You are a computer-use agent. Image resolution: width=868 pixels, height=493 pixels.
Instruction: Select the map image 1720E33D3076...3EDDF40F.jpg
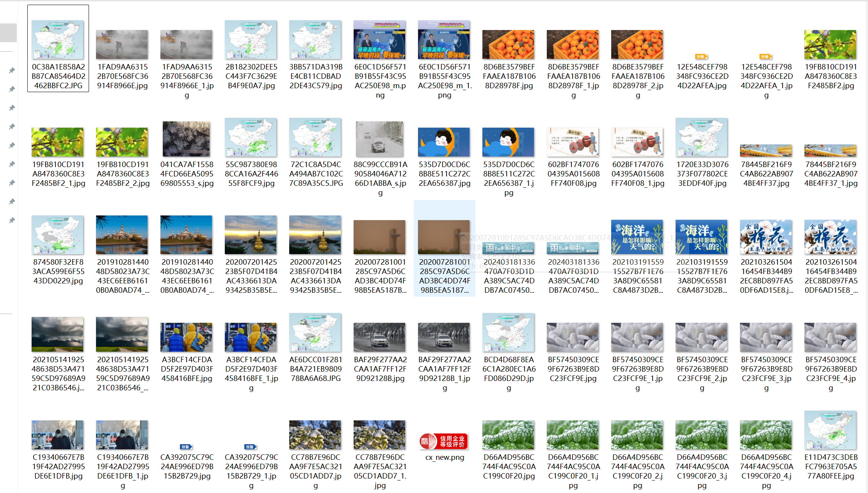[x=702, y=137]
